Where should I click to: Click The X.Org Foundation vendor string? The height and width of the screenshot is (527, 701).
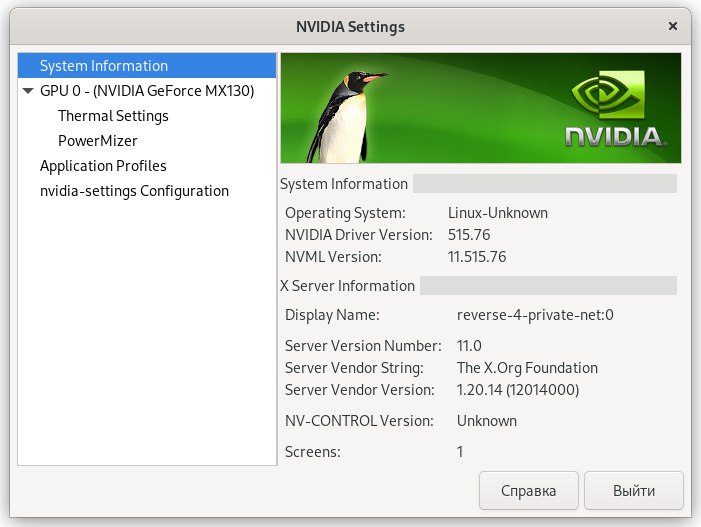point(527,367)
